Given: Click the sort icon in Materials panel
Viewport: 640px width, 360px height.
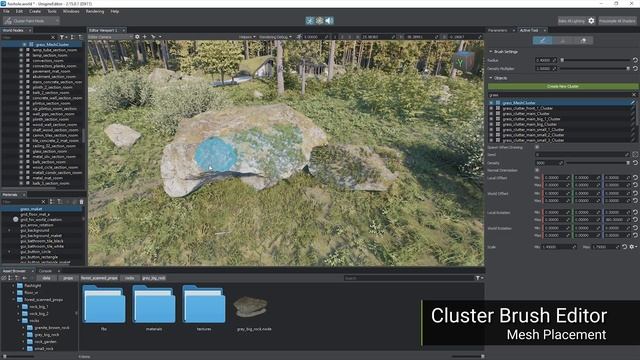Looking at the screenshot, I should pyautogui.click(x=51, y=202).
